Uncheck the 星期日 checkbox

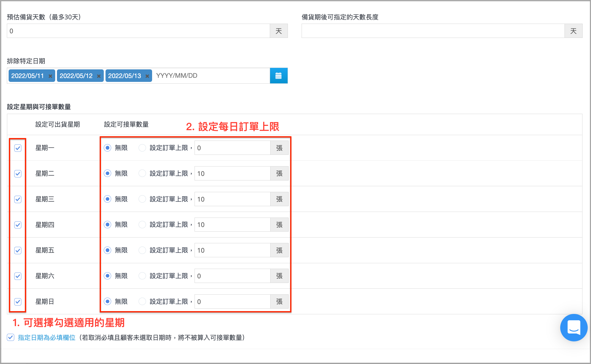tap(18, 302)
